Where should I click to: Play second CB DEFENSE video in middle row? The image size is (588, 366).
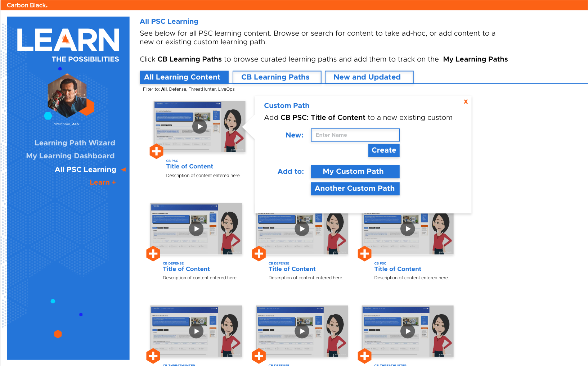click(x=302, y=229)
